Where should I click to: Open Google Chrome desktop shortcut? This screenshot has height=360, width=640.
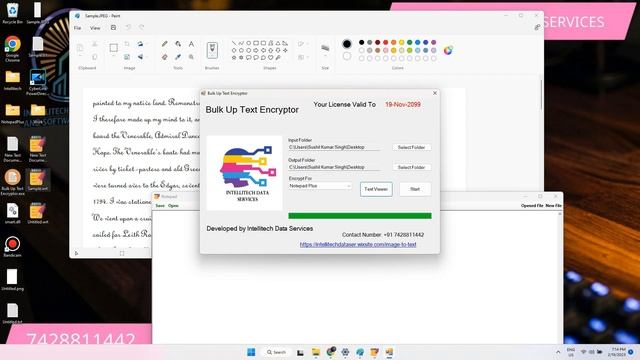pyautogui.click(x=12, y=49)
